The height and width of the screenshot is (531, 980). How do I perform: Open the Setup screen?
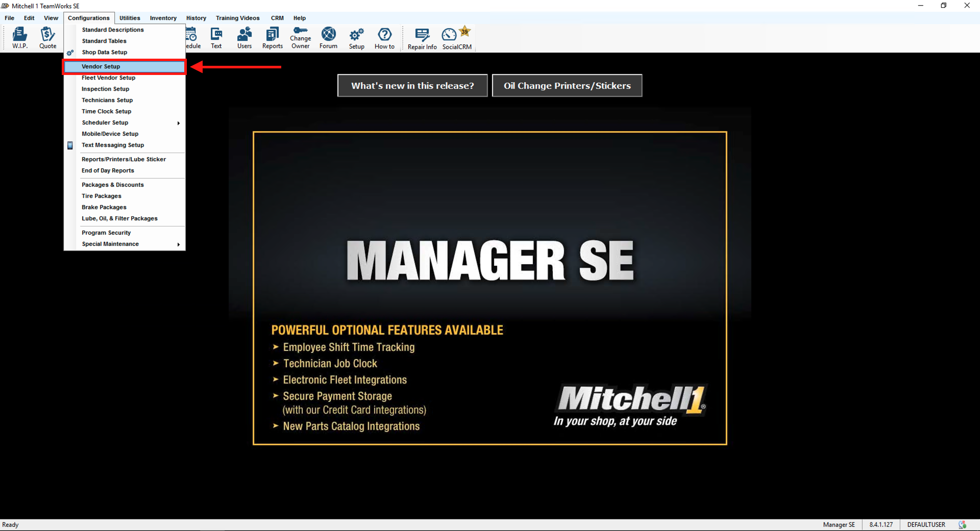(x=356, y=38)
